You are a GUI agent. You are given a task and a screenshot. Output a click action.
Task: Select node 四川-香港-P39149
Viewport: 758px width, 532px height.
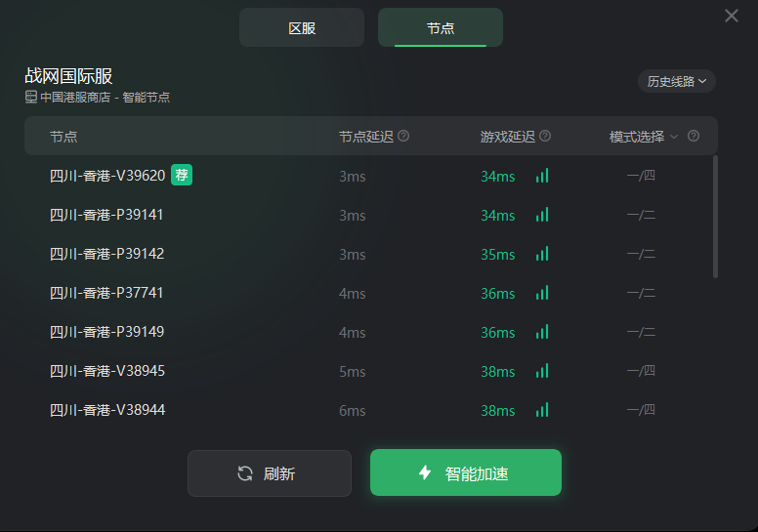coord(371,332)
